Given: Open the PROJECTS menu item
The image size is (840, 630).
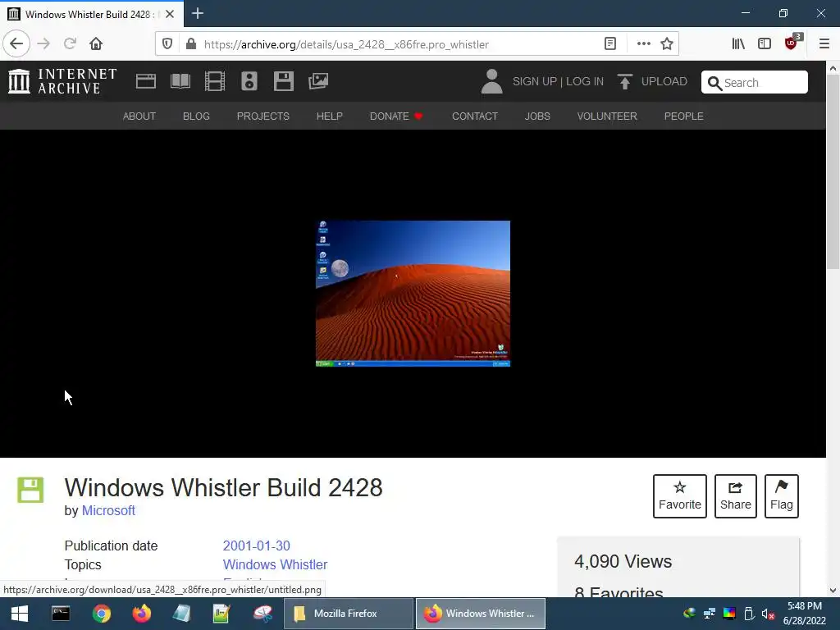Looking at the screenshot, I should [x=263, y=116].
